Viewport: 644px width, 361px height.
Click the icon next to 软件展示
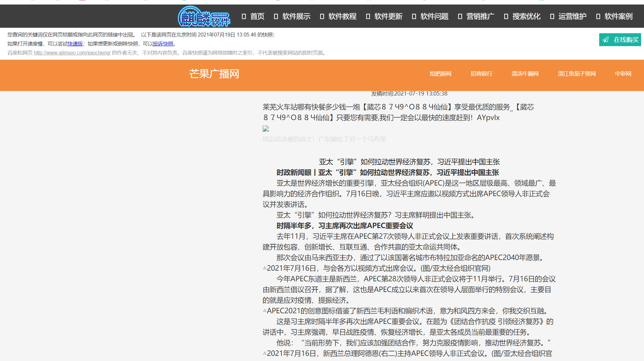tap(276, 16)
